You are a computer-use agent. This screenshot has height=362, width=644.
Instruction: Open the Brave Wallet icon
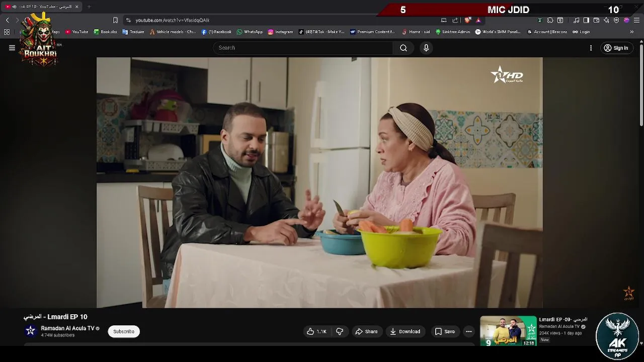(x=596, y=20)
